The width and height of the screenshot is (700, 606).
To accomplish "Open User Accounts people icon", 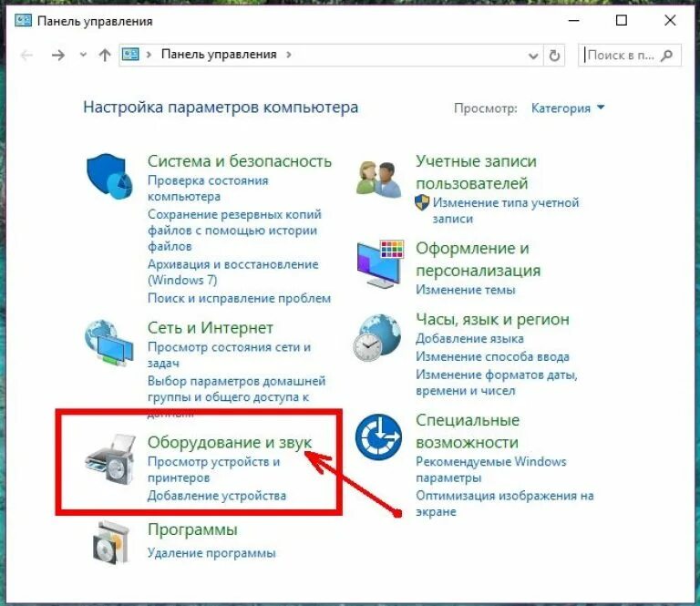I will tap(379, 179).
